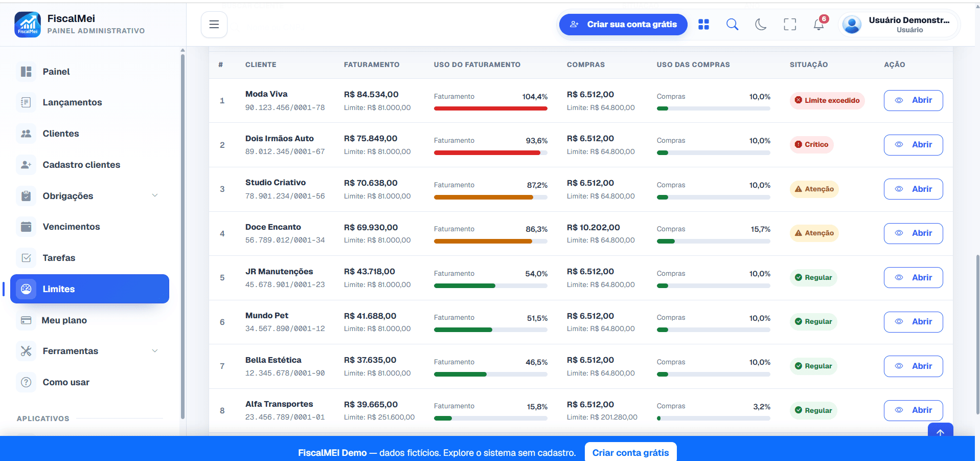Click the FATURAMENTO column header
The height and width of the screenshot is (461, 980).
(372, 64)
